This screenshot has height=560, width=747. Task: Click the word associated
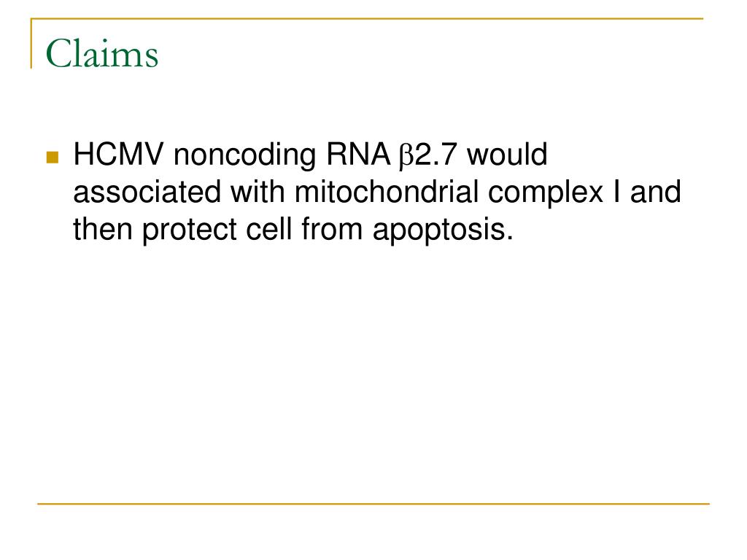click(x=147, y=192)
